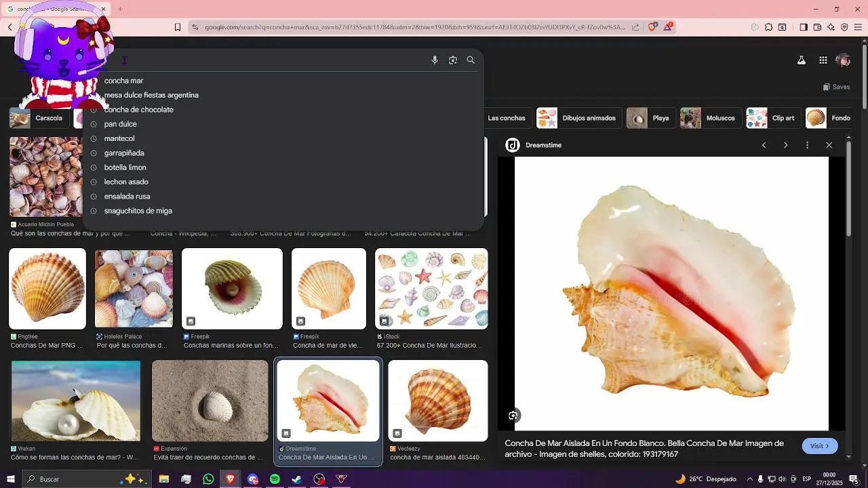The image size is (868, 488).
Task: Open Steam from the taskbar
Action: pyautogui.click(x=297, y=479)
